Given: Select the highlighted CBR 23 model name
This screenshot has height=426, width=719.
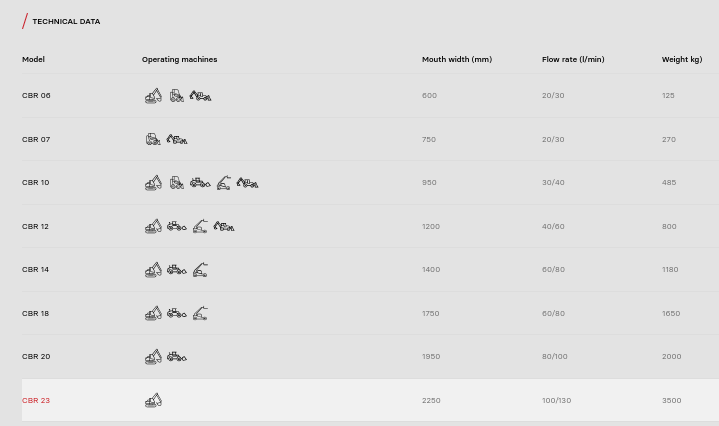Looking at the screenshot, I should pos(36,401).
